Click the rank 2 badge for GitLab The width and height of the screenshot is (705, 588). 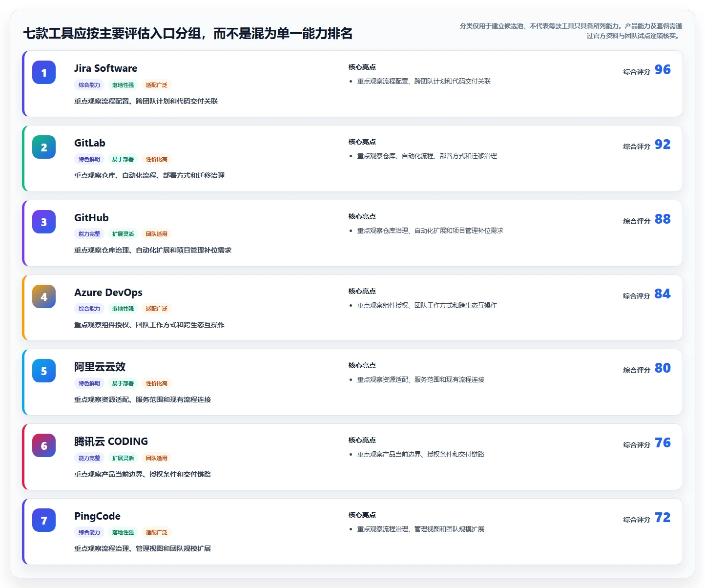pyautogui.click(x=44, y=147)
